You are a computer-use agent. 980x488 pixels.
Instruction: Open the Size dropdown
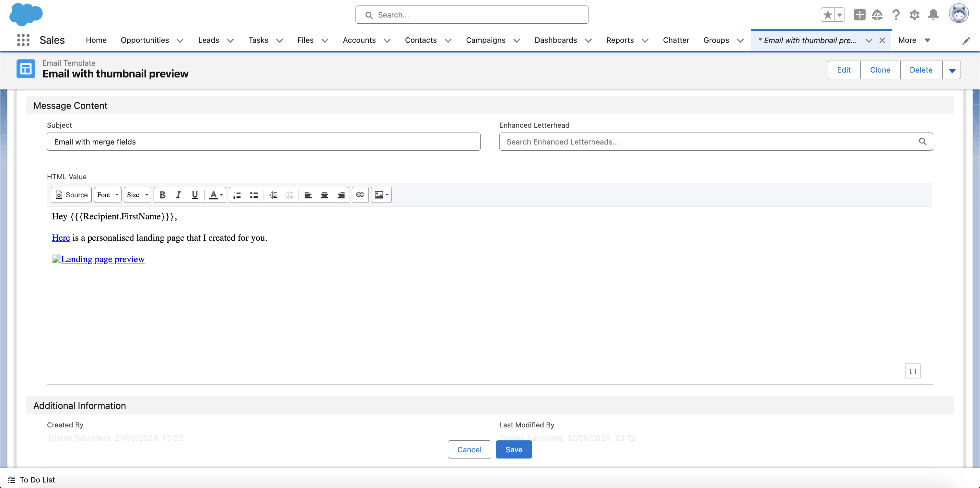[x=137, y=195]
